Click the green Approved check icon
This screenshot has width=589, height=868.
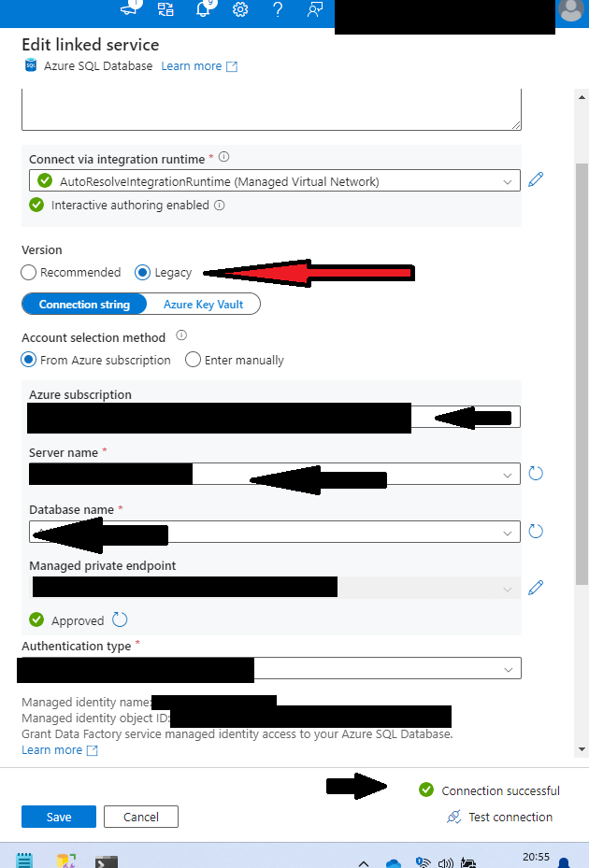(x=36, y=619)
